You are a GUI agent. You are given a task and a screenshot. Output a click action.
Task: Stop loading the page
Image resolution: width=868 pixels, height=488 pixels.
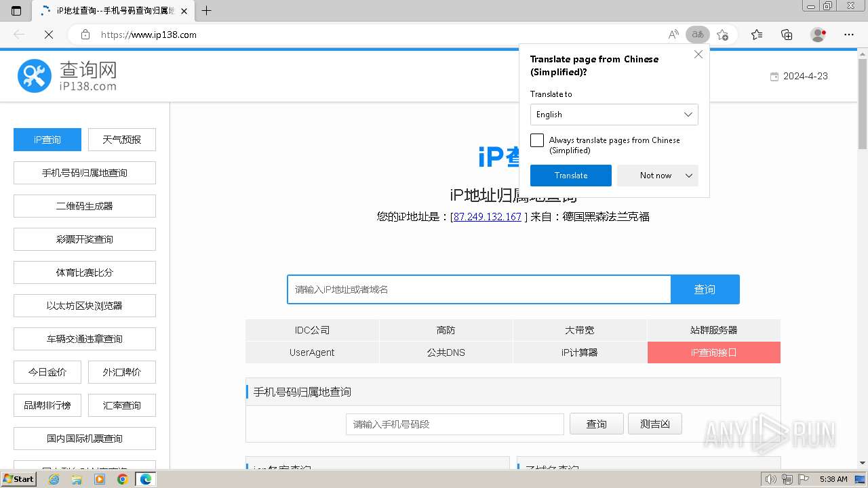(x=49, y=35)
